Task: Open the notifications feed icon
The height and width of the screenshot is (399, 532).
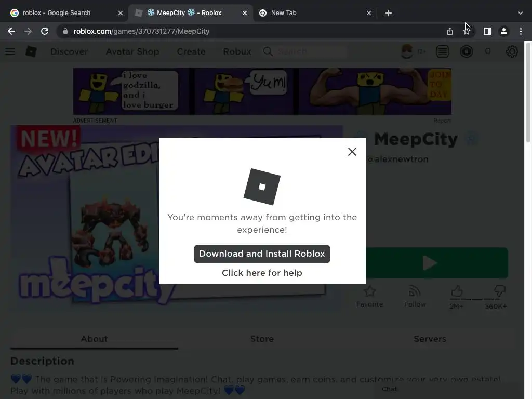Action: [443, 51]
